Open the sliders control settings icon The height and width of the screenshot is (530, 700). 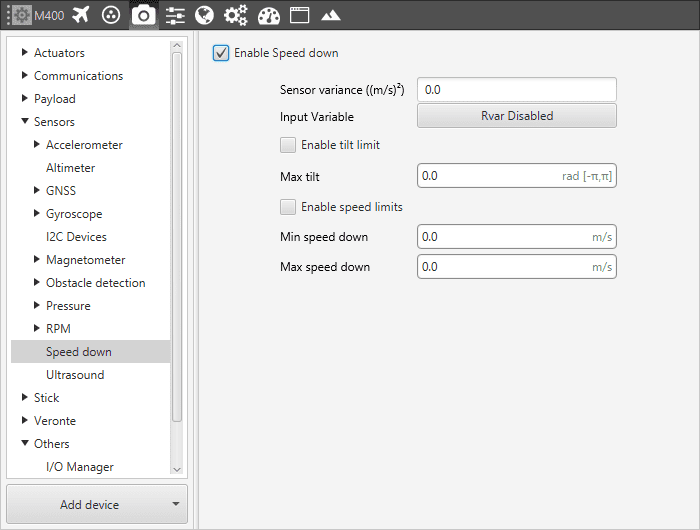175,16
